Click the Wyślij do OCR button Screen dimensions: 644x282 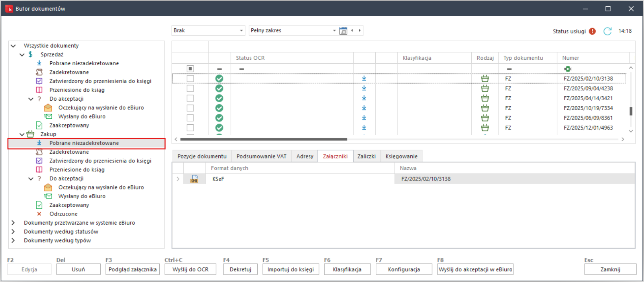click(190, 269)
